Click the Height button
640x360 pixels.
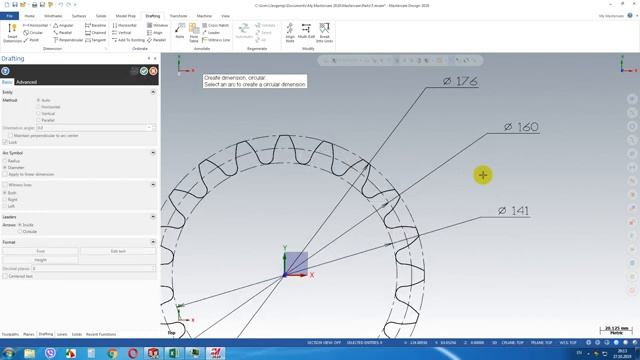(x=40, y=260)
